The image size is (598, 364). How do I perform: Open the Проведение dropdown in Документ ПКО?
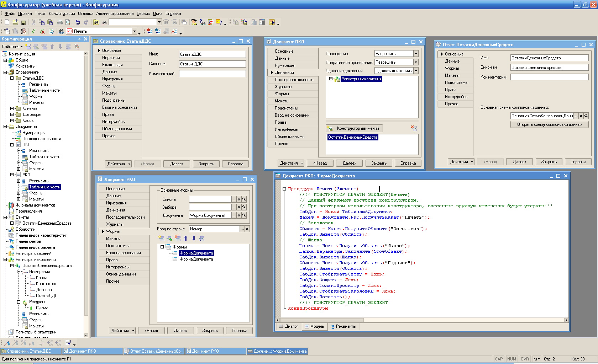pyautogui.click(x=415, y=54)
